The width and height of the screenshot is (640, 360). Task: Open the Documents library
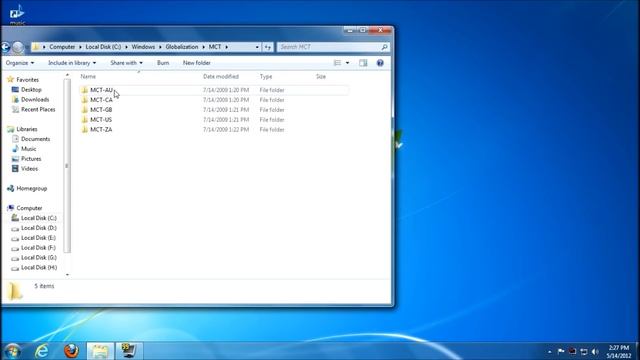[x=36, y=139]
